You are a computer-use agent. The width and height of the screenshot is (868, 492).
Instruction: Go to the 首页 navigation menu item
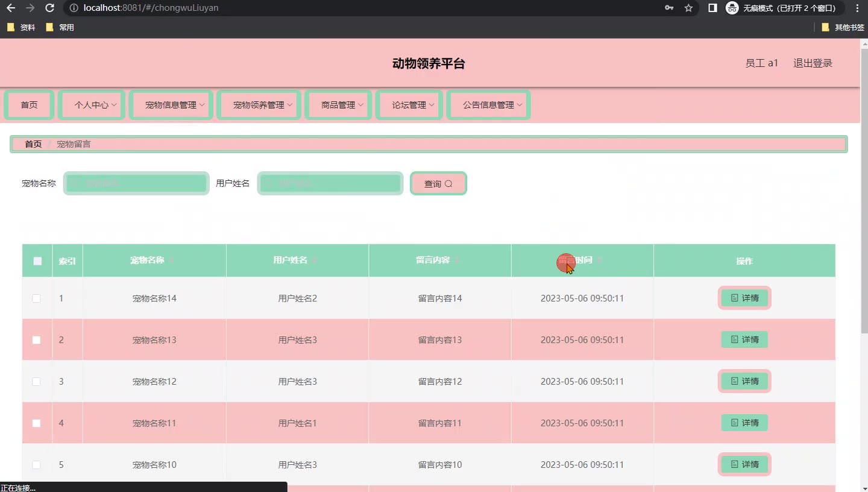click(30, 105)
